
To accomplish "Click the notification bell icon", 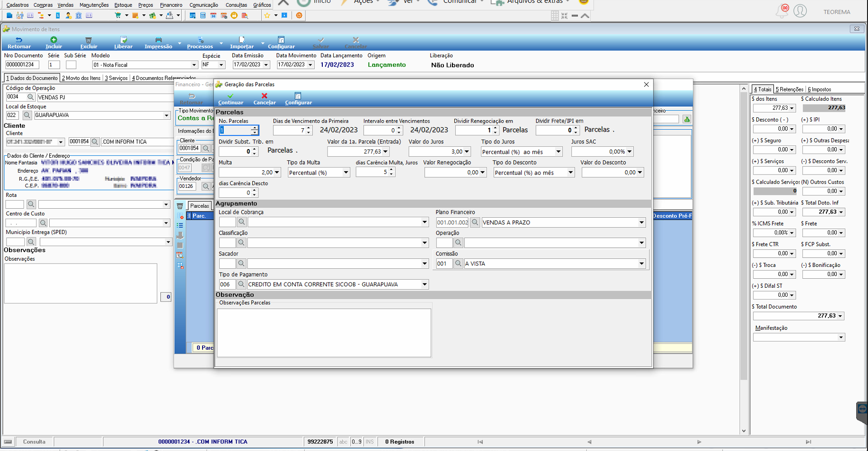I will [x=782, y=11].
